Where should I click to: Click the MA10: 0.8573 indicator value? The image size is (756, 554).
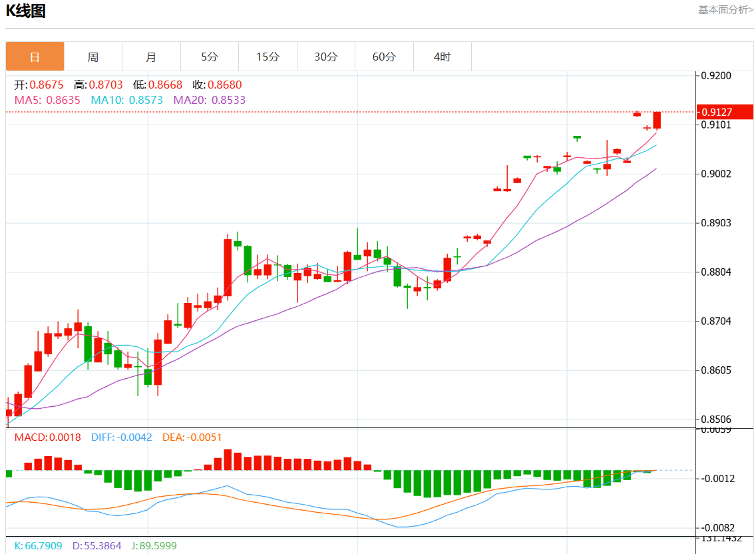pyautogui.click(x=127, y=100)
